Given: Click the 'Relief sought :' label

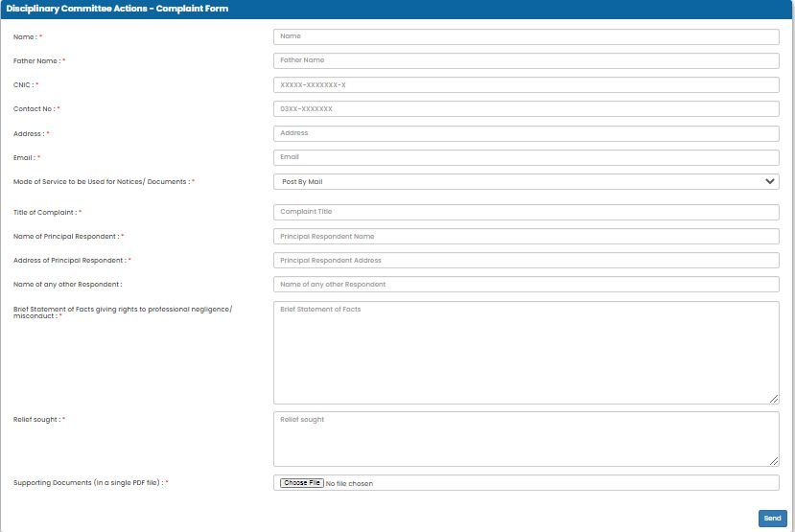Looking at the screenshot, I should click(39, 420).
